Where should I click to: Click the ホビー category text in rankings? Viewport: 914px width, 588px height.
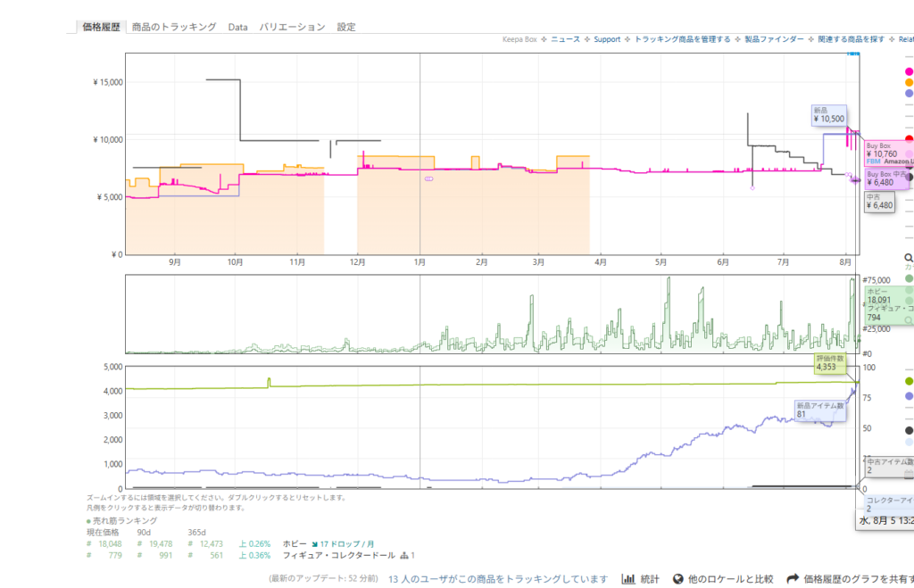(295, 543)
